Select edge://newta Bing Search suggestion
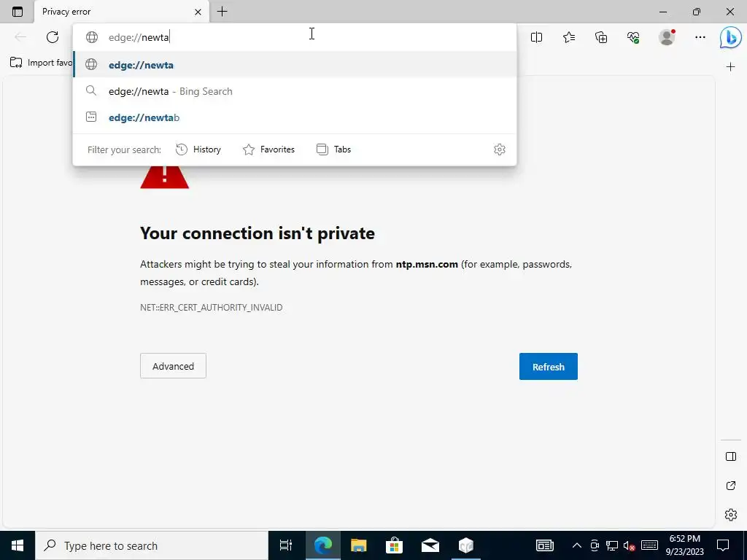747x560 pixels. 295,91
